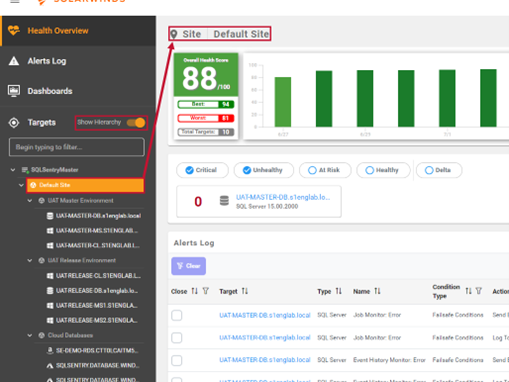Click the SQLSentryMaster server icon

click(25, 170)
